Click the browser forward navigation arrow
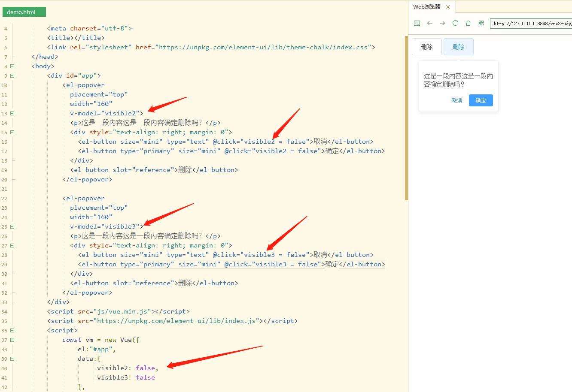The image size is (572, 392). (442, 23)
